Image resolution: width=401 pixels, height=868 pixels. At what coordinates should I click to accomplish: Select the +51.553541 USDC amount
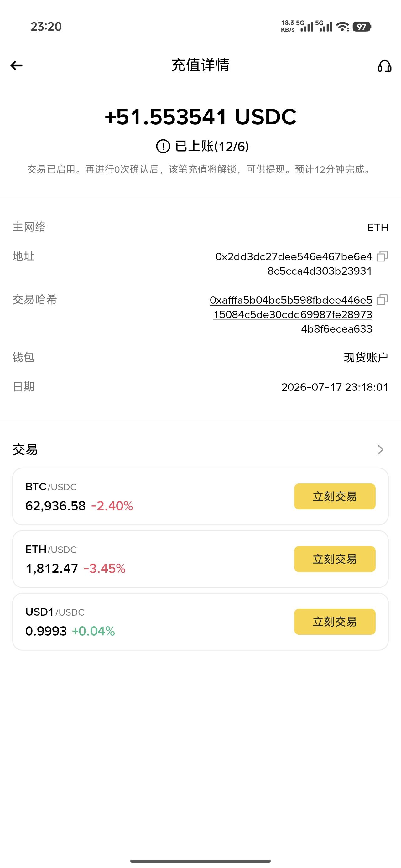click(200, 117)
